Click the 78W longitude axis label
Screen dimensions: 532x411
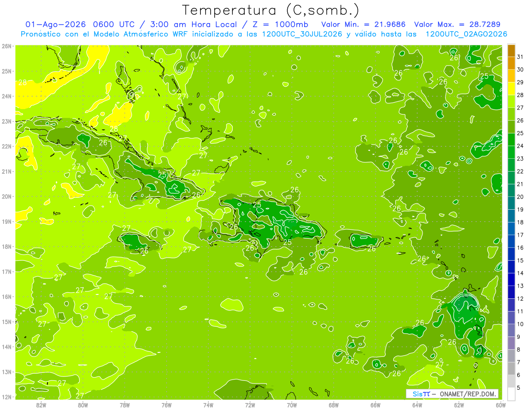click(125, 405)
